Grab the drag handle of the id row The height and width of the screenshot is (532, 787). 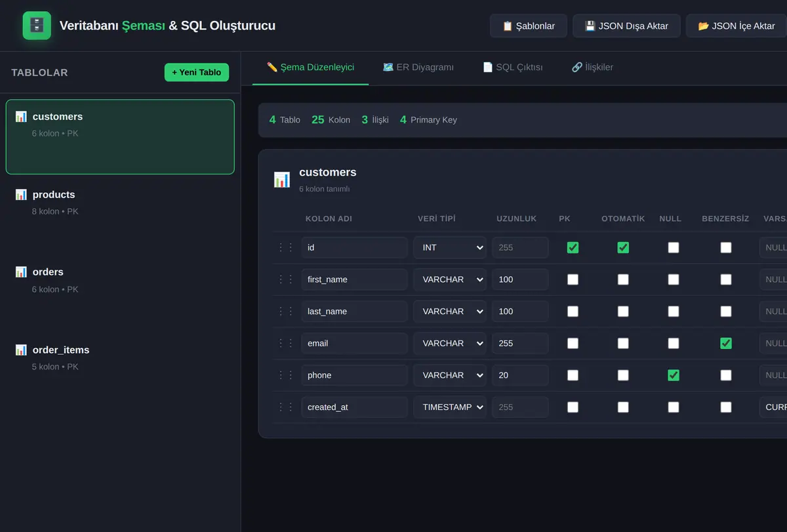tap(286, 247)
